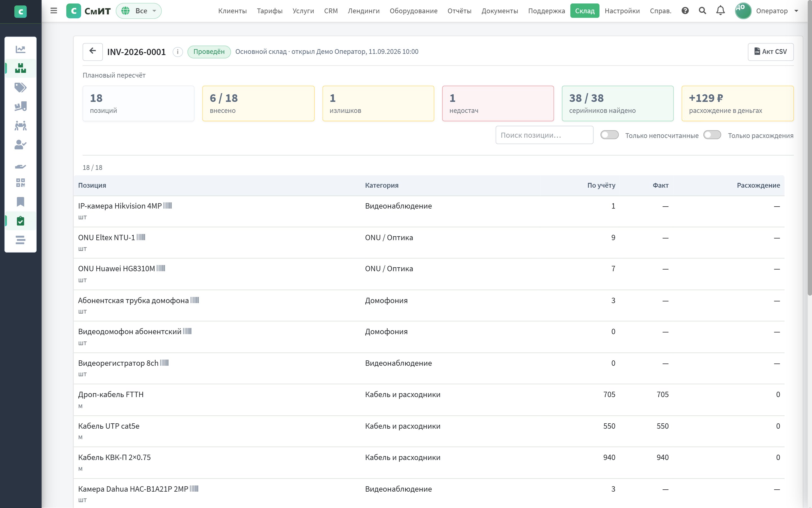Open the user check sidebar icon

point(21,145)
